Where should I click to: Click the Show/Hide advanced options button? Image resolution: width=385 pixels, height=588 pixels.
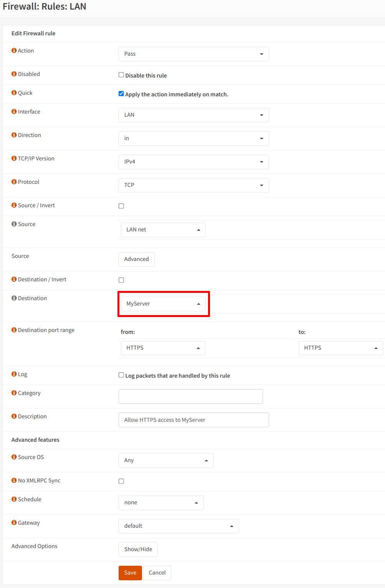138,549
